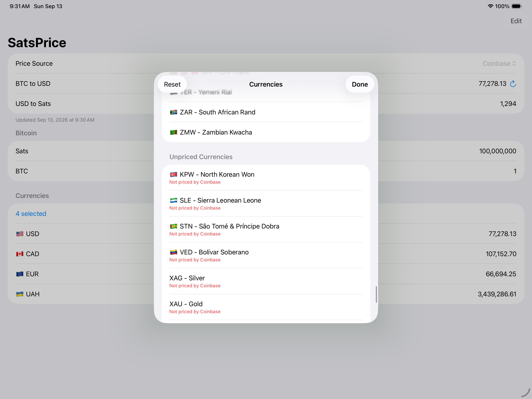This screenshot has width=532, height=399.
Task: Tap the North Korean flag icon
Action: tap(173, 174)
